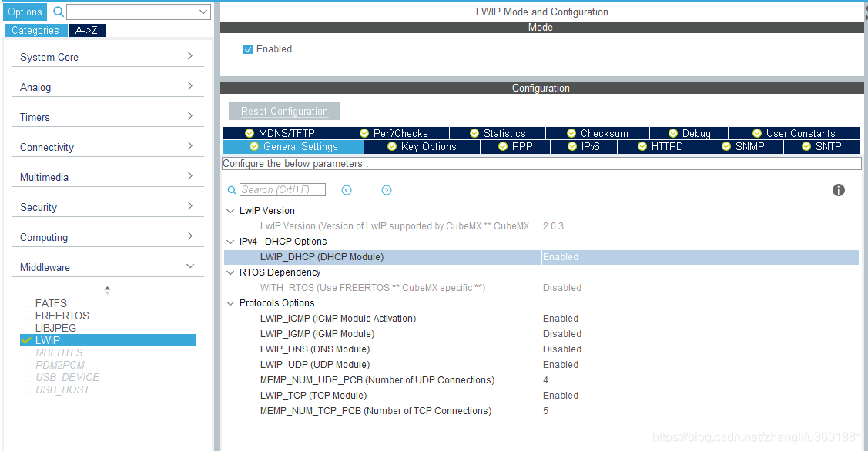The image size is (868, 451).
Task: Click the collapse-up arrow above the FATFS list
Action: pos(107,289)
